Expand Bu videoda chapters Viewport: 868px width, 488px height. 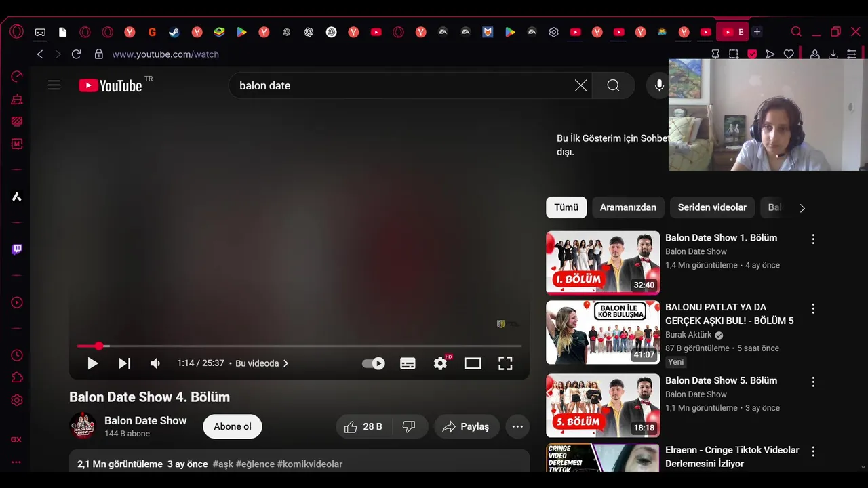click(x=262, y=363)
